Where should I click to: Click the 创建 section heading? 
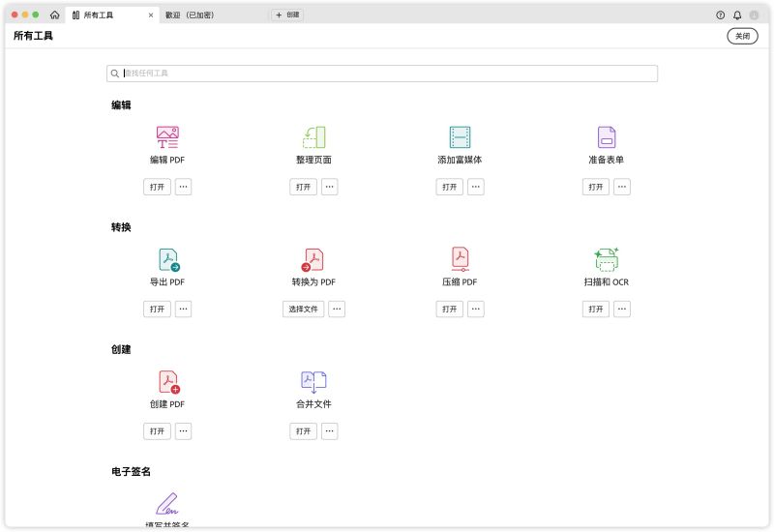pyautogui.click(x=121, y=349)
